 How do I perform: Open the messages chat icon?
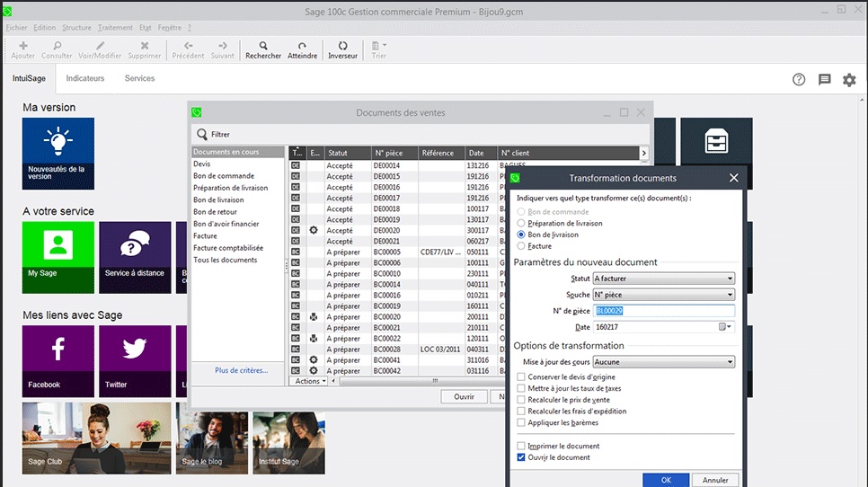tap(824, 80)
